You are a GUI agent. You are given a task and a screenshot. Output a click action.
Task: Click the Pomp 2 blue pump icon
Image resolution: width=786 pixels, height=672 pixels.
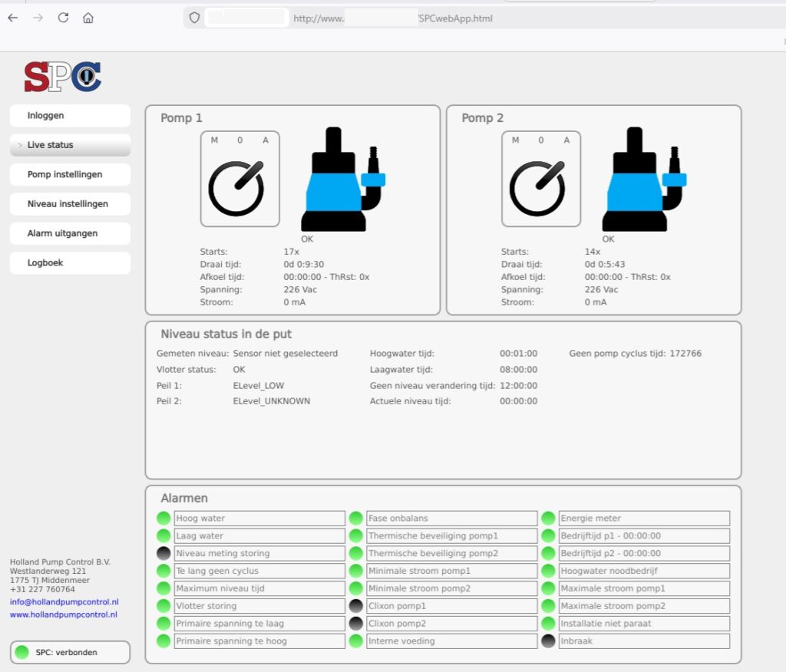[644, 181]
